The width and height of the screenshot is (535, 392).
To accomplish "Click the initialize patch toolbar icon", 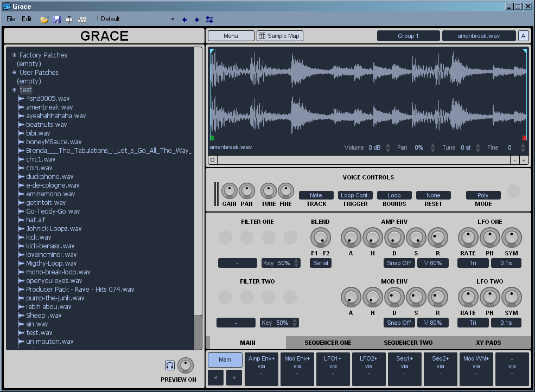I will click(69, 18).
